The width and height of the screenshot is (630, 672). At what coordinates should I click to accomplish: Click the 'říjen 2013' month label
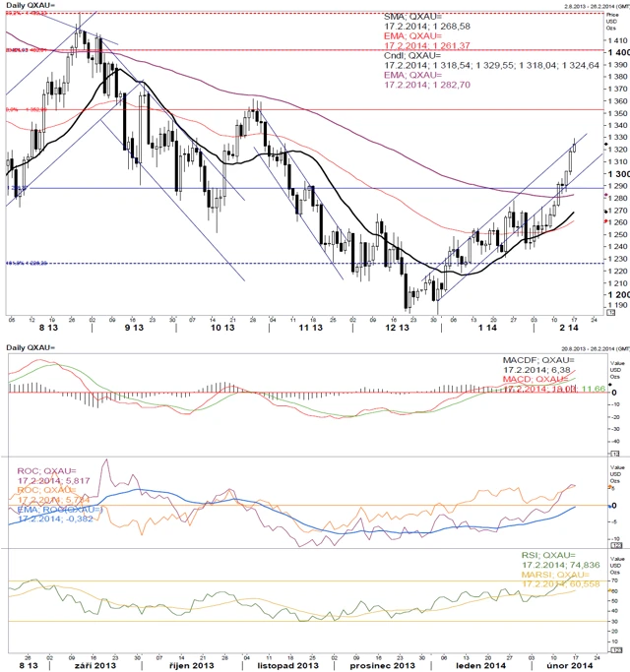click(191, 665)
